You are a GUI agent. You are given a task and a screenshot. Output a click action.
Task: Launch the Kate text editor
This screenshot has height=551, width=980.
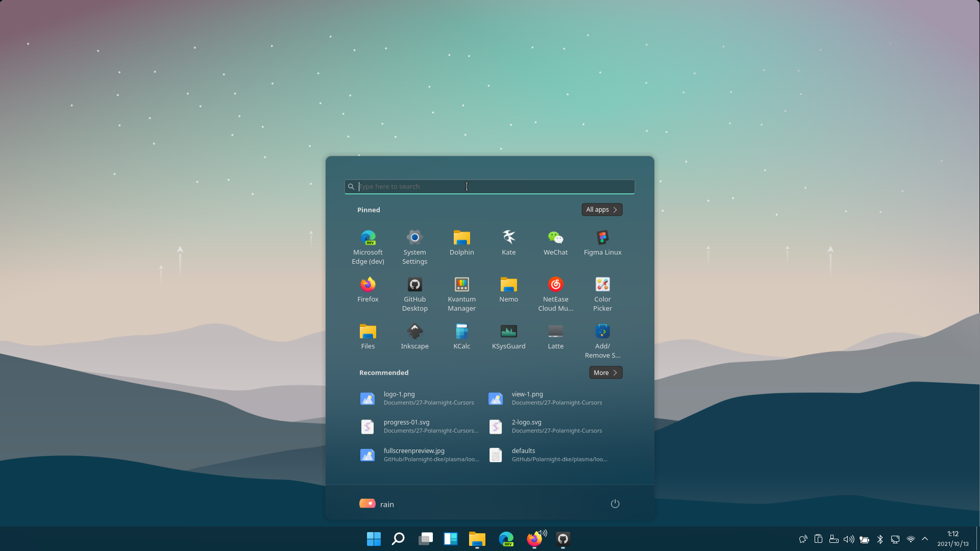508,243
